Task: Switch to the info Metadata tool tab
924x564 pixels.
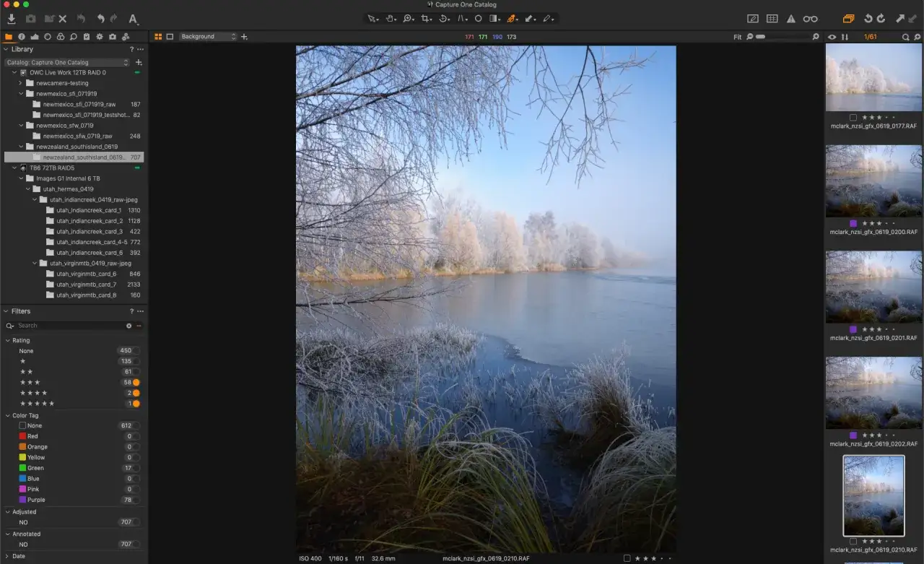Action: (22, 37)
